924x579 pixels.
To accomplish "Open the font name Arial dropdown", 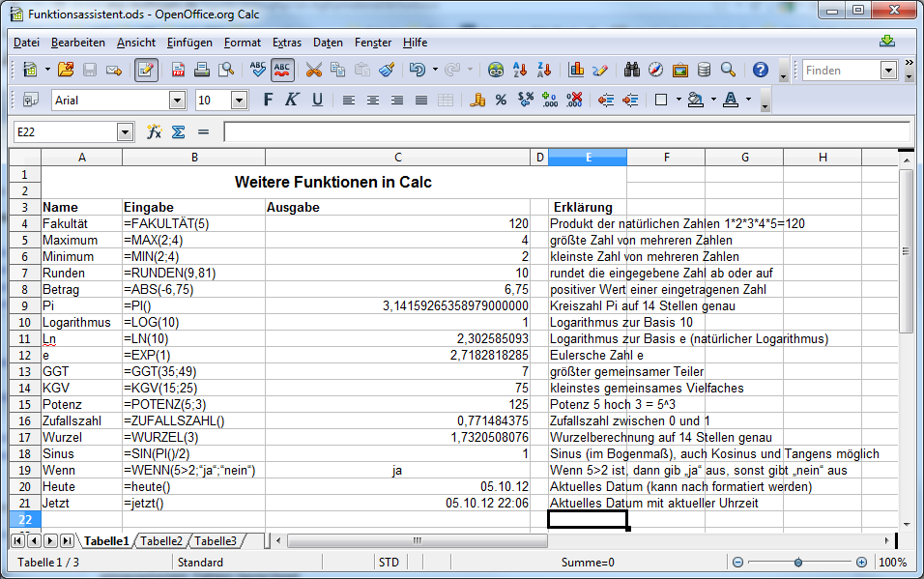I will click(177, 101).
